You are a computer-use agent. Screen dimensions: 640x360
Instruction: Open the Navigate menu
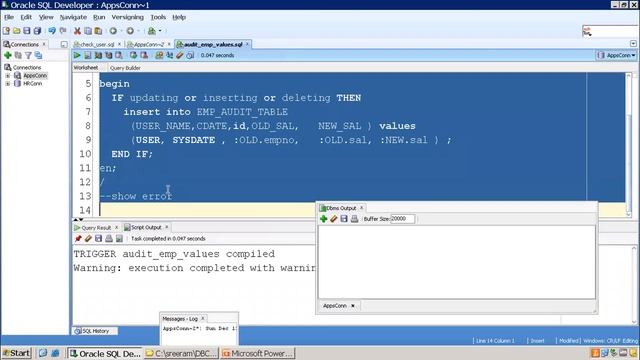point(73,17)
